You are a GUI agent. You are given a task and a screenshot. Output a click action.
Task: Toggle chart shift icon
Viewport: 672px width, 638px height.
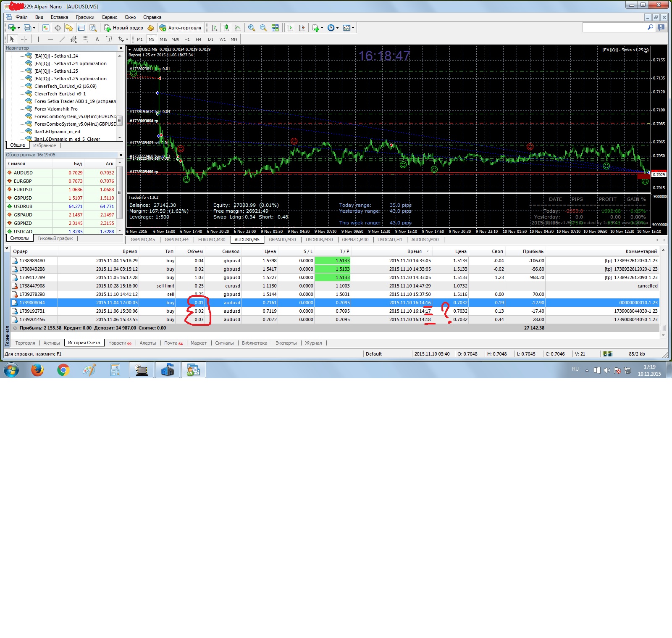point(302,28)
